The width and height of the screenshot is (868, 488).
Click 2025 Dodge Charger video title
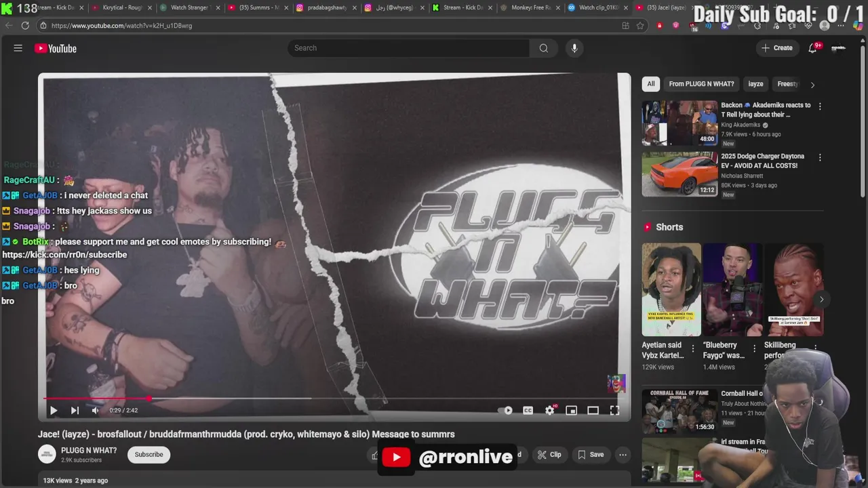click(763, 161)
